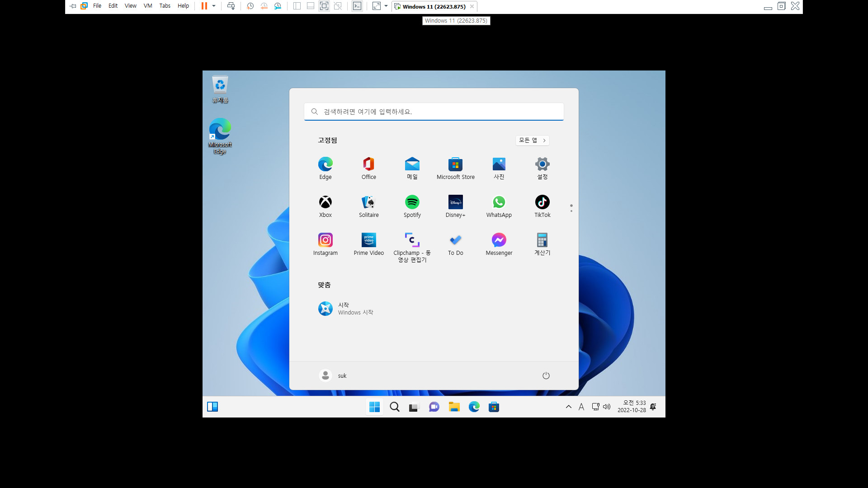Open Recycle Bin (휴지통) desktop icon
This screenshot has height=488, width=868.
(220, 89)
